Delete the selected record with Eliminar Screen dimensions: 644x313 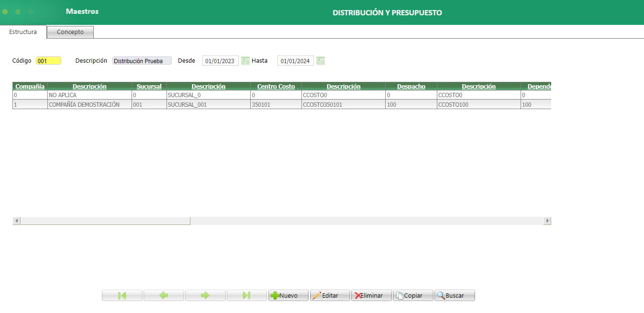tap(371, 295)
